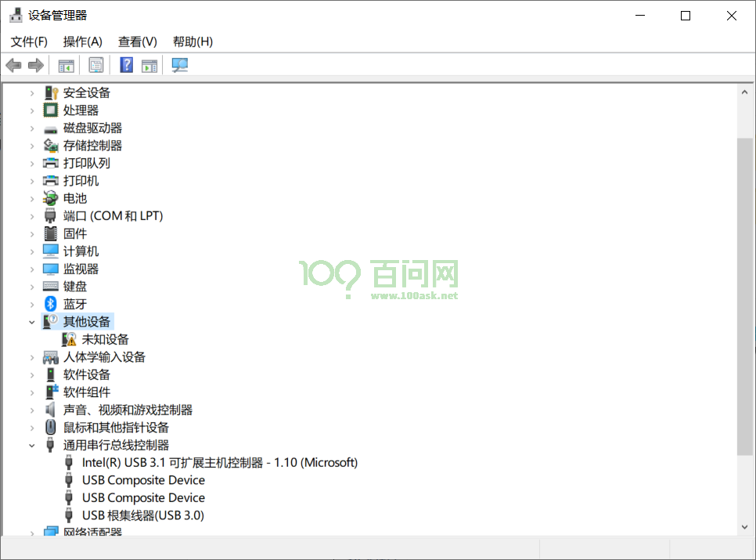Screen dimensions: 756x560
Task: Click the Forward navigation arrow
Action: tap(35, 64)
